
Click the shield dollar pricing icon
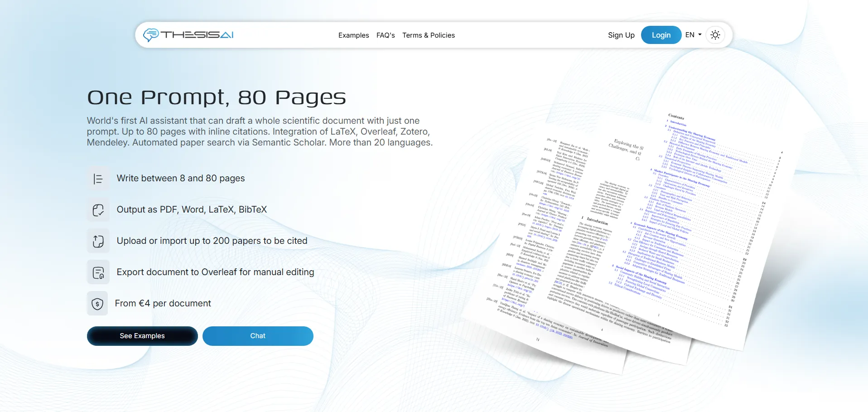point(97,304)
